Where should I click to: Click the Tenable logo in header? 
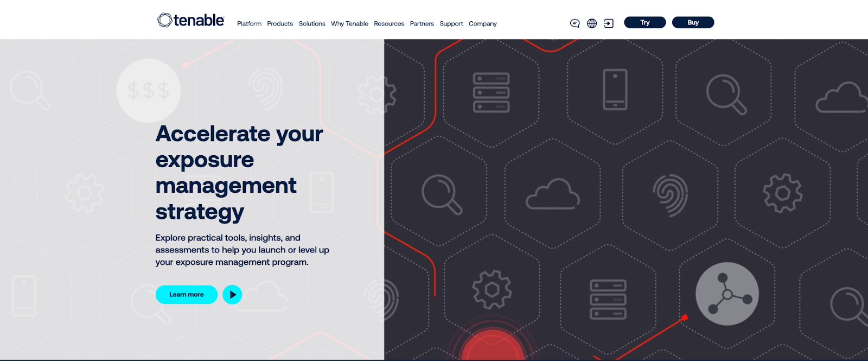190,21
